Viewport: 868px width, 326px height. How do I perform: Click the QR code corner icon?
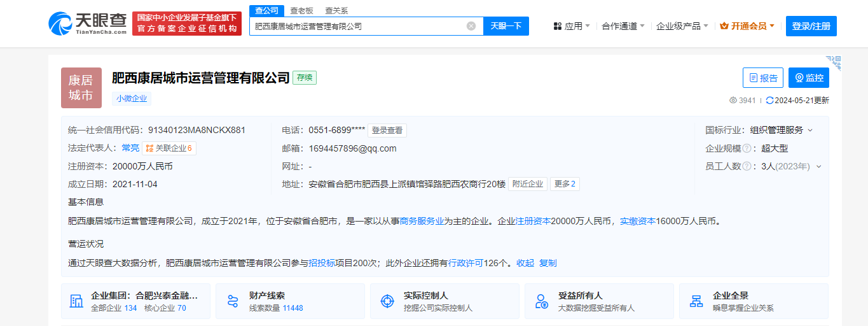(x=834, y=62)
